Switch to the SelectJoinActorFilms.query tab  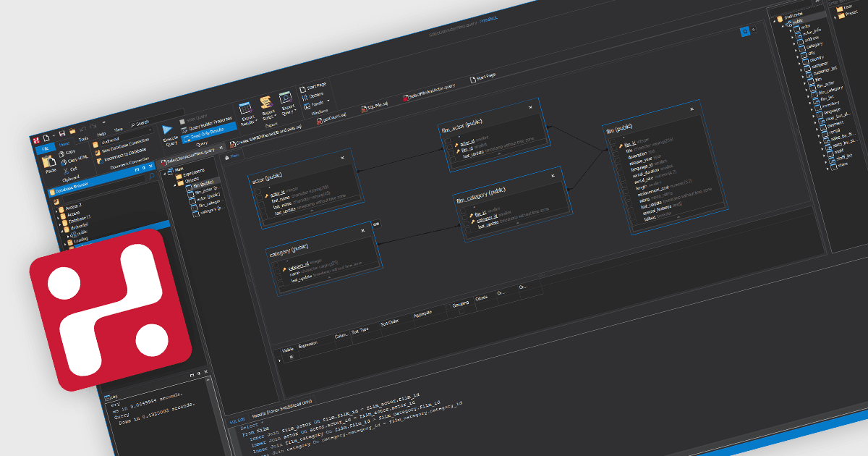(190, 156)
